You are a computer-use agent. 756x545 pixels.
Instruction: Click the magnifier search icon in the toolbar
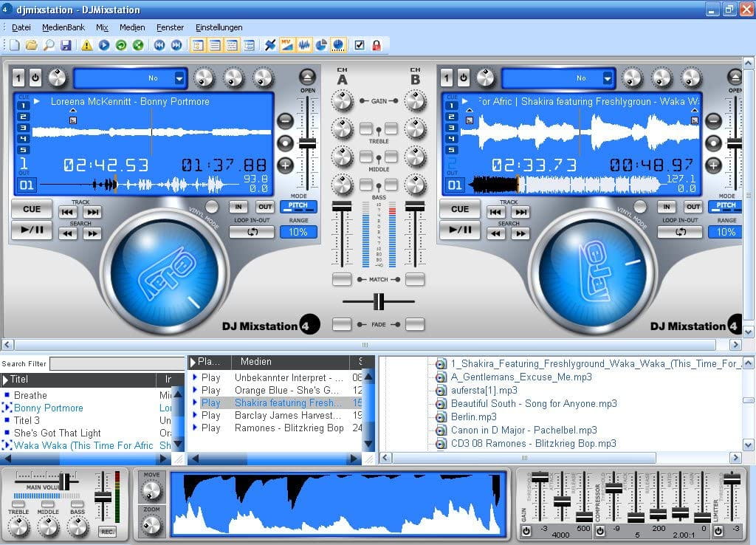point(48,44)
